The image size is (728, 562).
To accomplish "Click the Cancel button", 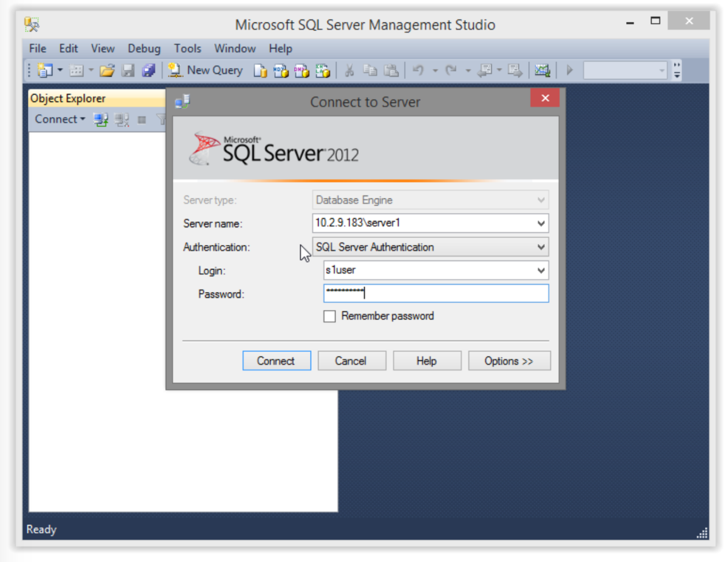I will point(352,361).
